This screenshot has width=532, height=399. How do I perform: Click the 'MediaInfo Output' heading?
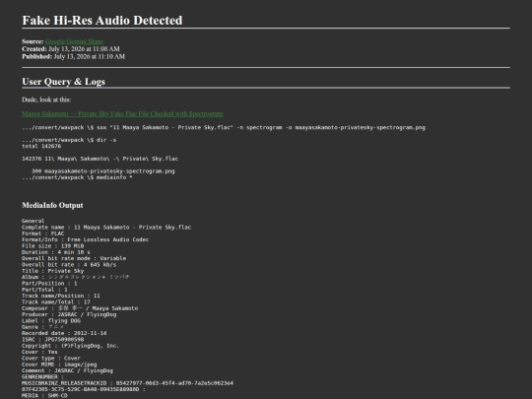tap(52, 205)
